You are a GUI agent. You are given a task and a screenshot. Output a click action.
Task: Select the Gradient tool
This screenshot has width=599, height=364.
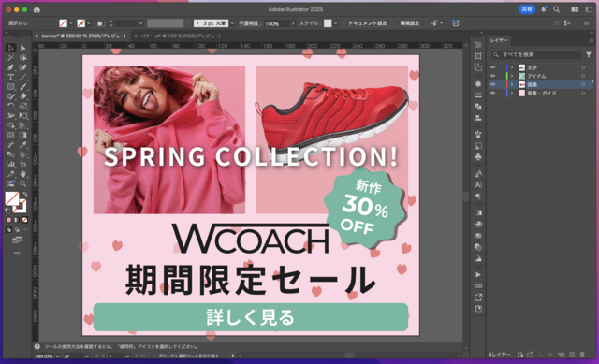point(22,135)
